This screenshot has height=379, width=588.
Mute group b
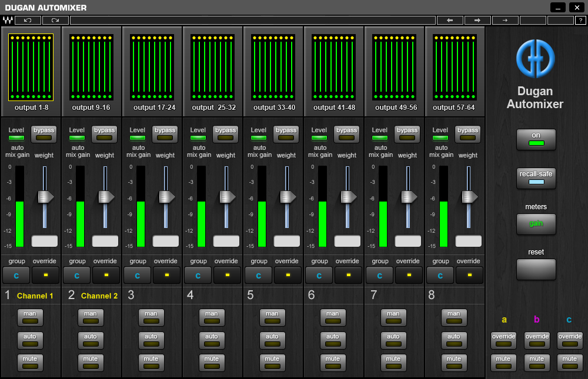[x=537, y=363]
